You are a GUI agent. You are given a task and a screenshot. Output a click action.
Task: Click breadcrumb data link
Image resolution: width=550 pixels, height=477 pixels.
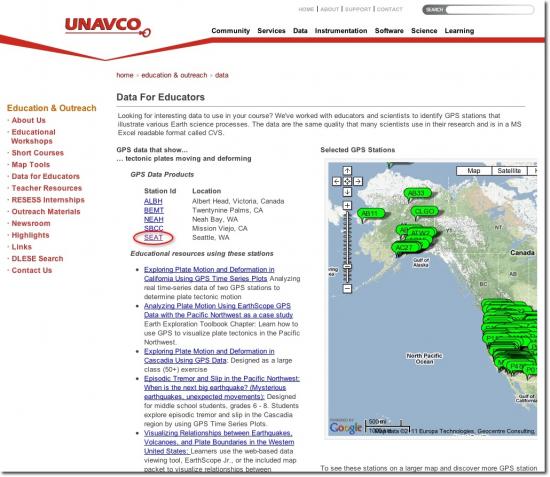[x=221, y=75]
